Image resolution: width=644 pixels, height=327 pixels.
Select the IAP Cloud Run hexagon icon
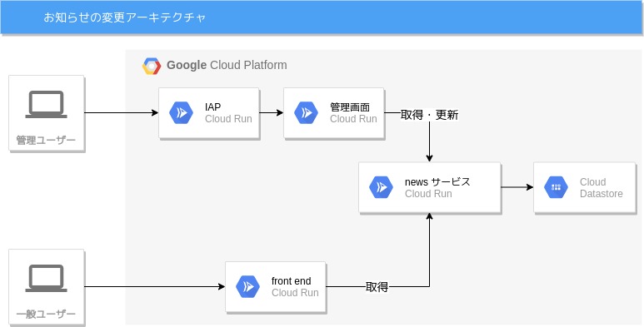click(x=181, y=113)
